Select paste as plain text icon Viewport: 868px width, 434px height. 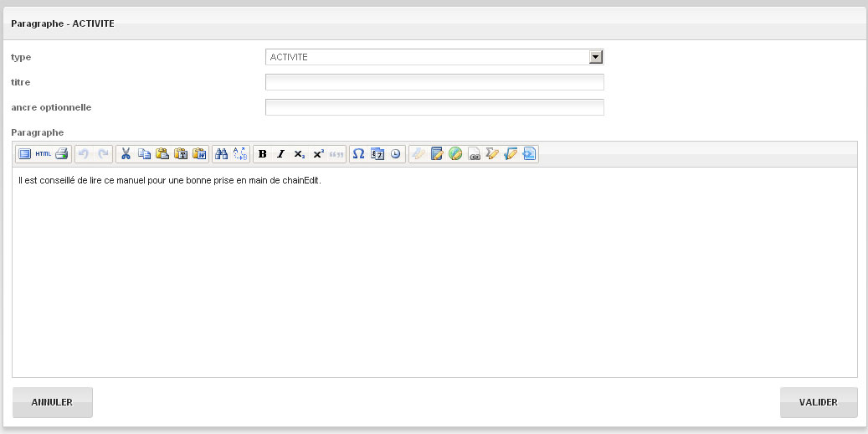(181, 154)
